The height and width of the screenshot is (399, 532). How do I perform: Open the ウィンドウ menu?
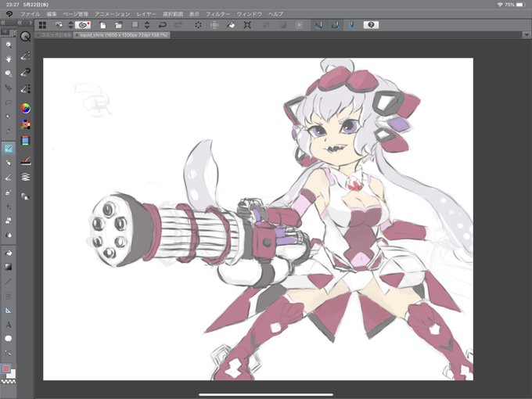coord(250,14)
